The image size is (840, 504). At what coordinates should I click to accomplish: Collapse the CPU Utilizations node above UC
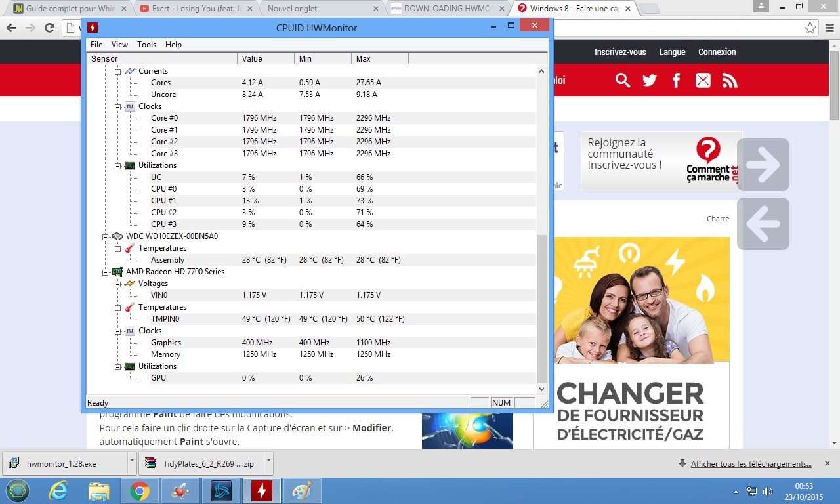pyautogui.click(x=118, y=165)
